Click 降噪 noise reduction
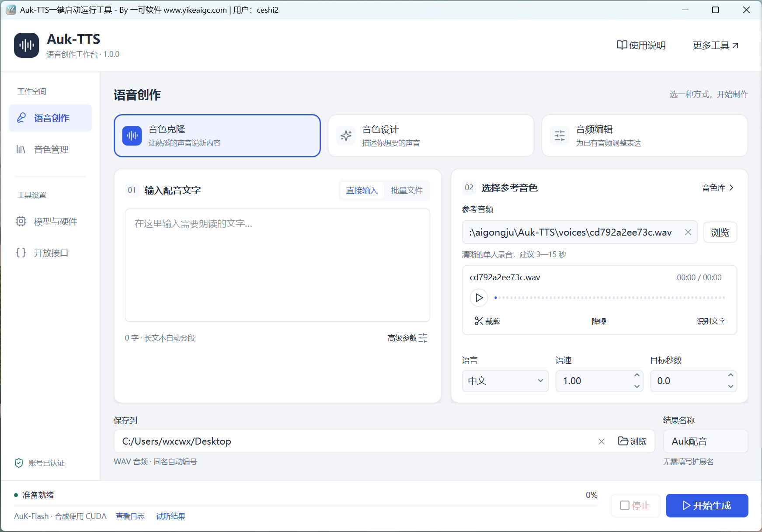 tap(599, 321)
